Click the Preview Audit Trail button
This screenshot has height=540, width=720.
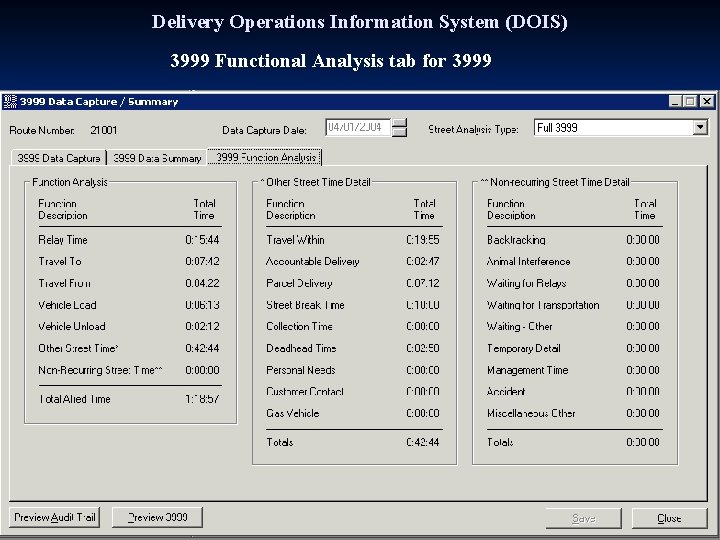[x=55, y=518]
